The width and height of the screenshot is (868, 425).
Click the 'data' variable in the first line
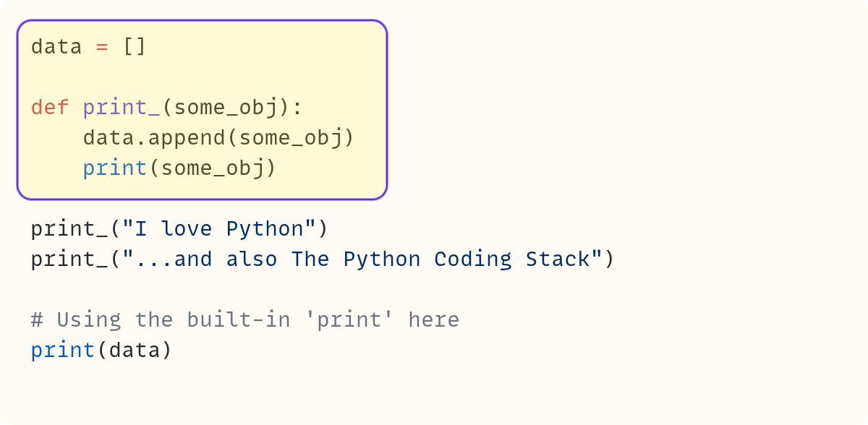(x=56, y=47)
